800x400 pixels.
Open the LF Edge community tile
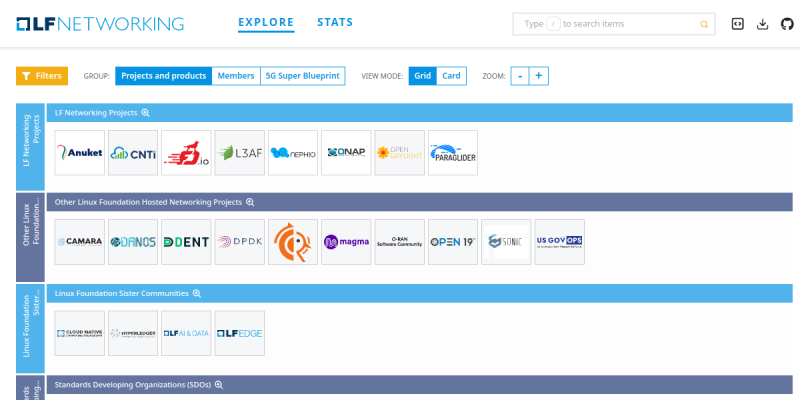coord(240,333)
